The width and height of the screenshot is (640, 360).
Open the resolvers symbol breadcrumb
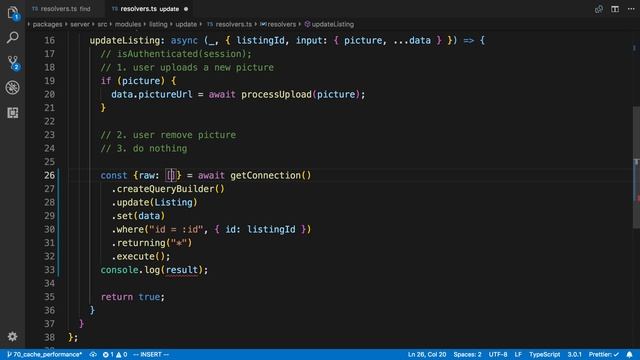click(278, 24)
